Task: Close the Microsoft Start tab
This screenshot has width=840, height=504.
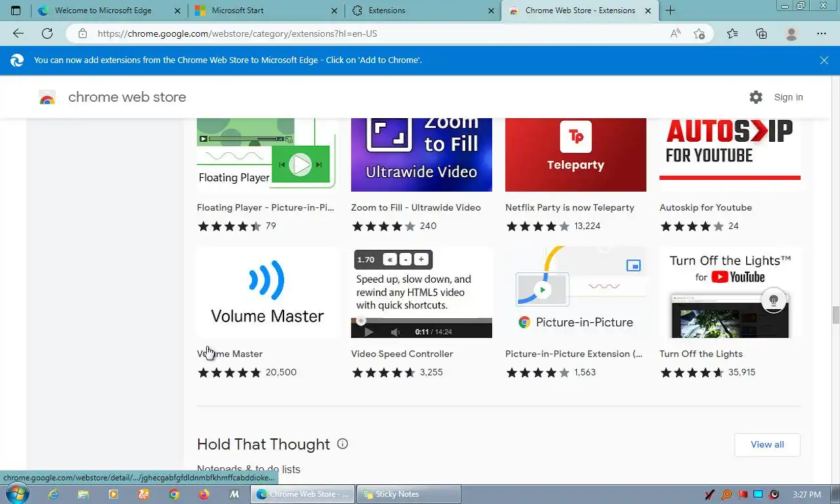Action: (x=335, y=10)
